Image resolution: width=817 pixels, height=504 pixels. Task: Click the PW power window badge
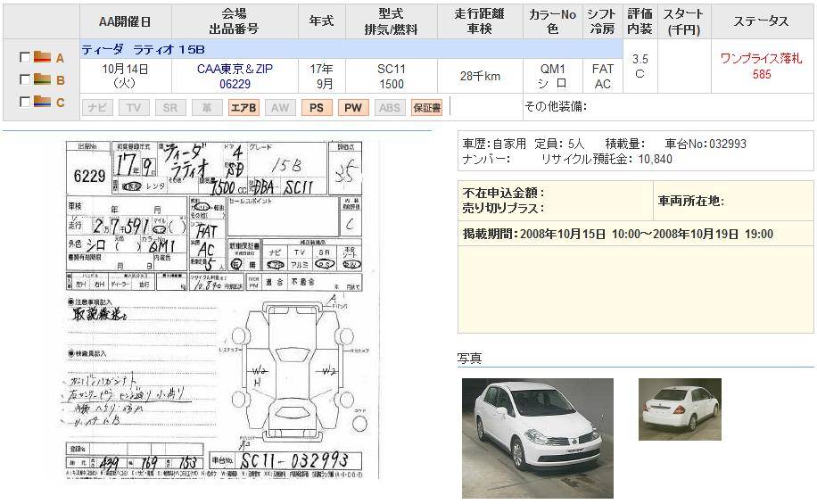[353, 108]
